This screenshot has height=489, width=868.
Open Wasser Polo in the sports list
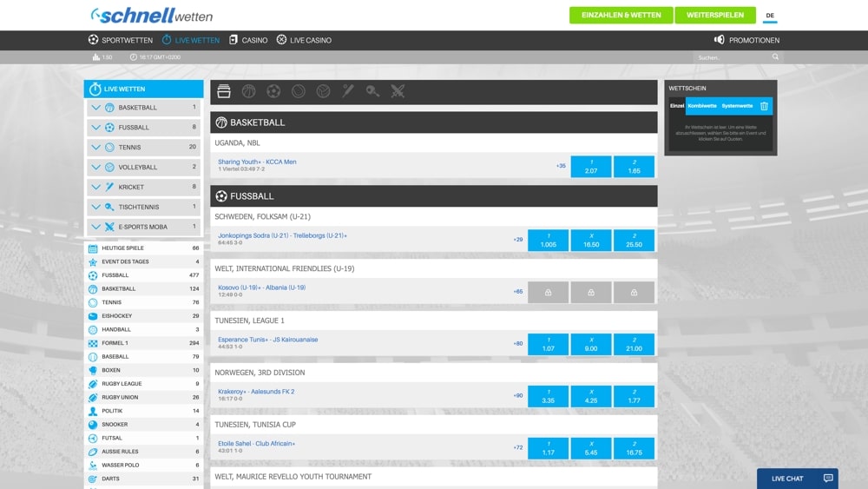[x=144, y=466]
